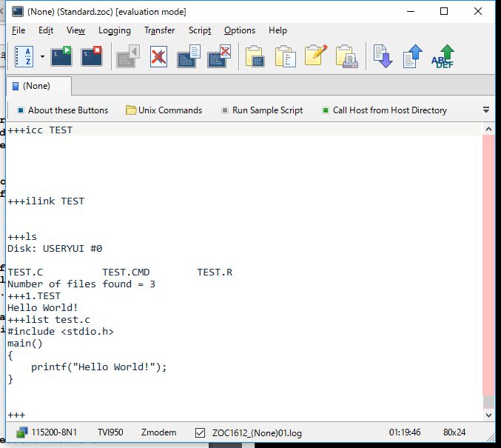Click the TEST.R file name in terminal
501x448 pixels.
[x=215, y=273]
